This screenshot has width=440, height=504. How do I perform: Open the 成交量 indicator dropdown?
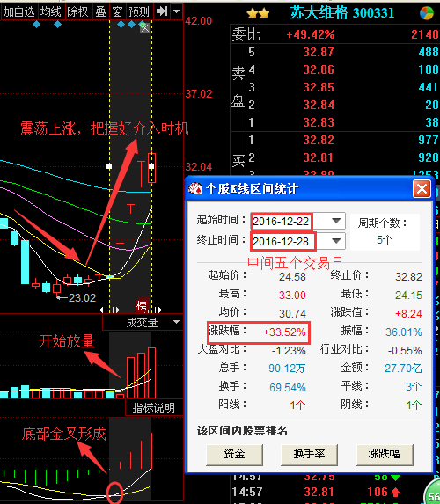(x=176, y=322)
